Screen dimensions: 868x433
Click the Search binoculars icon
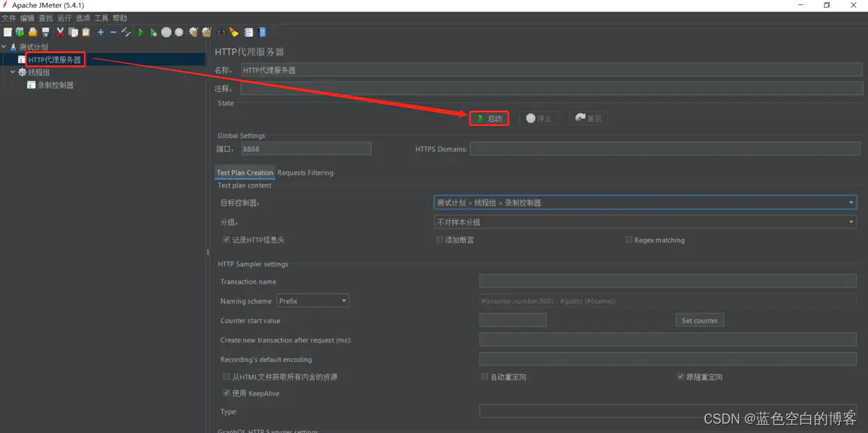[x=221, y=32]
